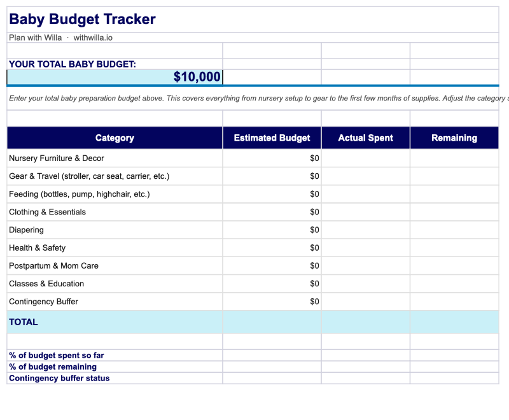The image size is (509, 420).
Task: Select the Baby Budget Tracker title cell
Action: (x=83, y=20)
